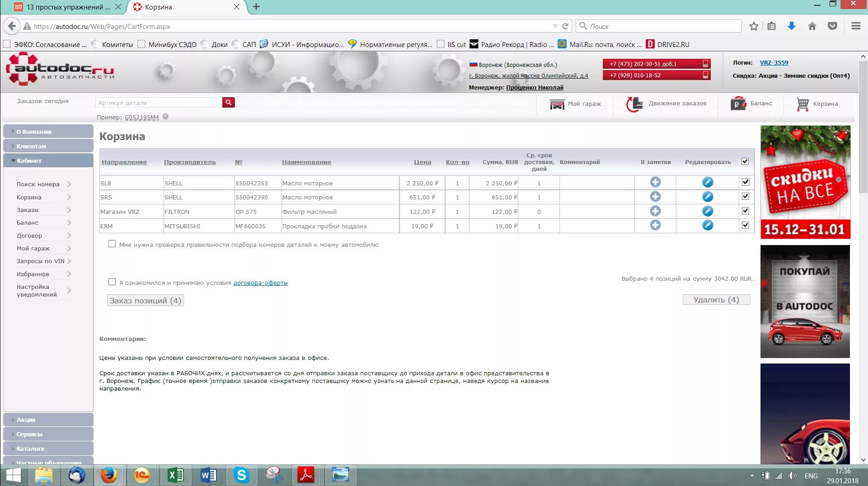This screenshot has width=868, height=486.
Task: Uncheck the SRS 550042390 row checkbox
Action: point(745,196)
